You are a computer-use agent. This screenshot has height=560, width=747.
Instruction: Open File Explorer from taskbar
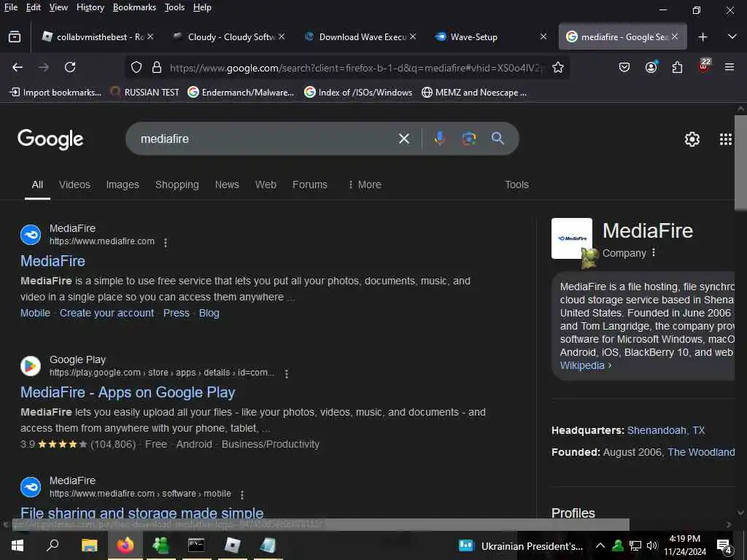89,545
